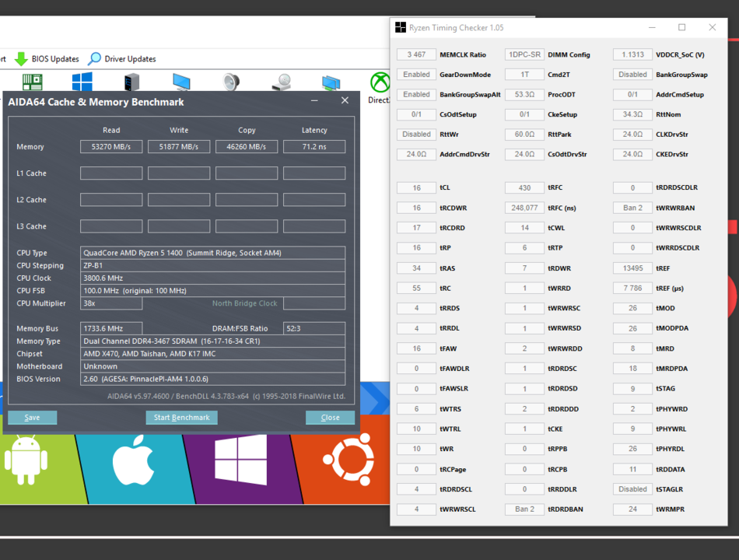
Task: Click the CPU Stepping ZP-B1 value
Action: click(x=212, y=265)
